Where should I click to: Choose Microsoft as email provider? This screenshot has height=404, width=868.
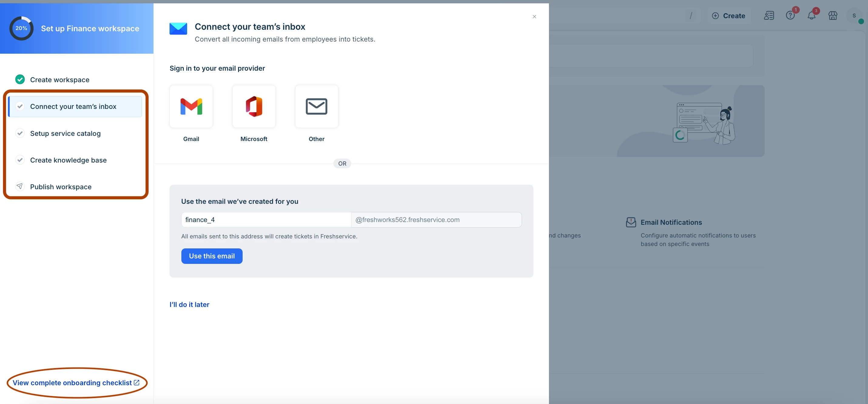[x=254, y=106]
